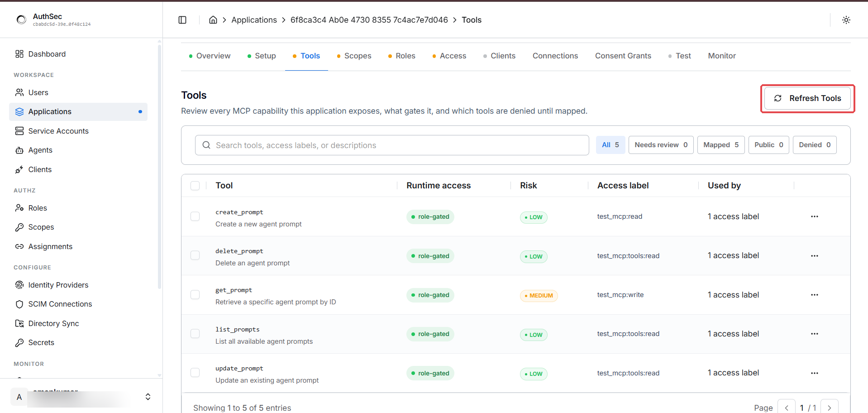This screenshot has width=868, height=413.
Task: Open Identity Providers label in sidebar
Action: (58, 285)
